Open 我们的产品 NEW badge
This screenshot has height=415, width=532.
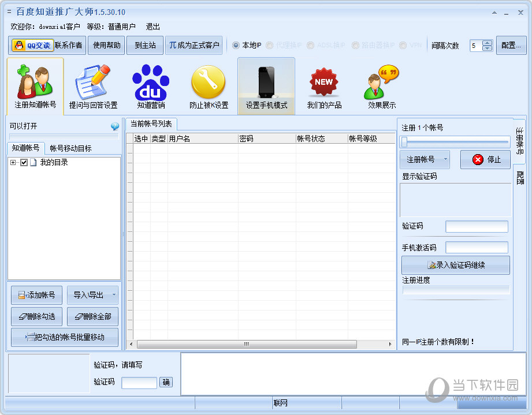click(324, 86)
